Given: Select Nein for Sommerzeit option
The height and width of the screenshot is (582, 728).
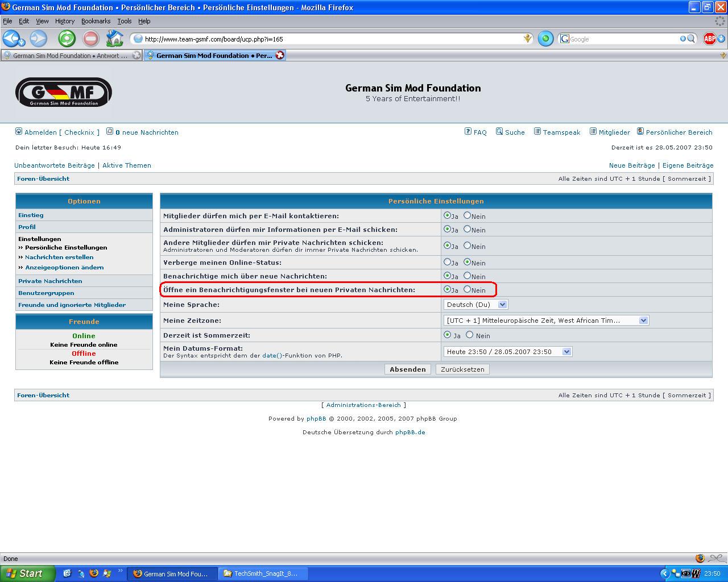Looking at the screenshot, I should tap(470, 335).
